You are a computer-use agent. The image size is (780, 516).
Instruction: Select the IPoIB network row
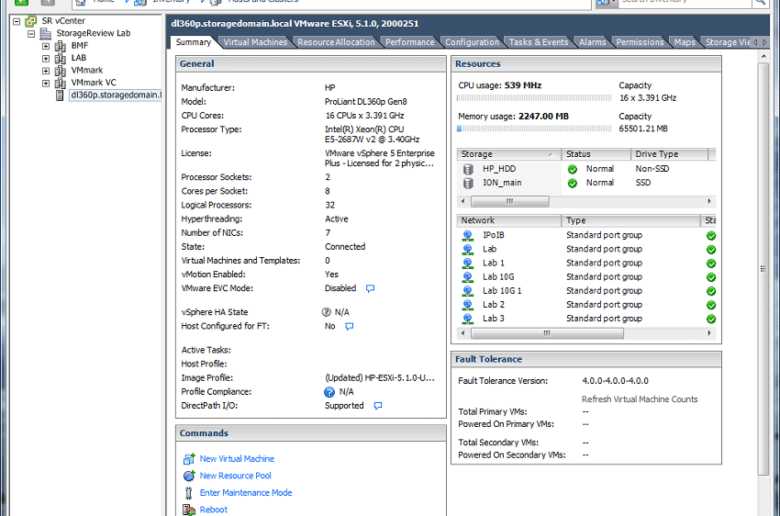tap(586, 235)
